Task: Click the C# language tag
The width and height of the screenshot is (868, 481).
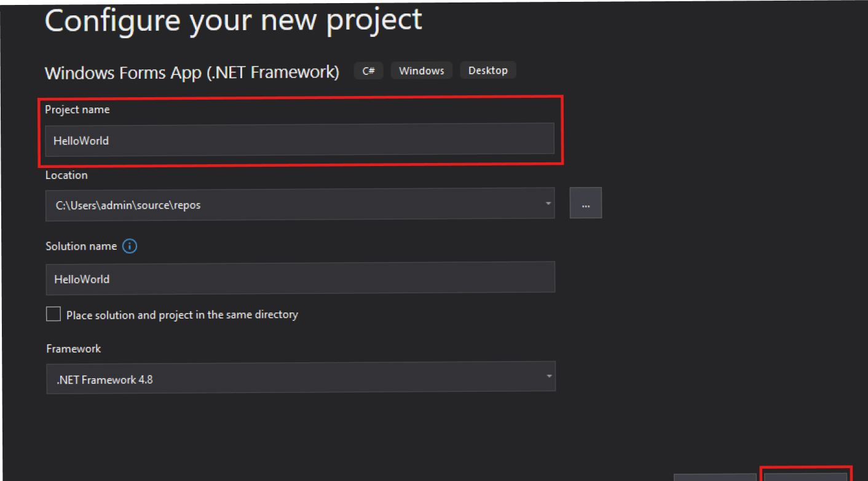Action: click(368, 71)
